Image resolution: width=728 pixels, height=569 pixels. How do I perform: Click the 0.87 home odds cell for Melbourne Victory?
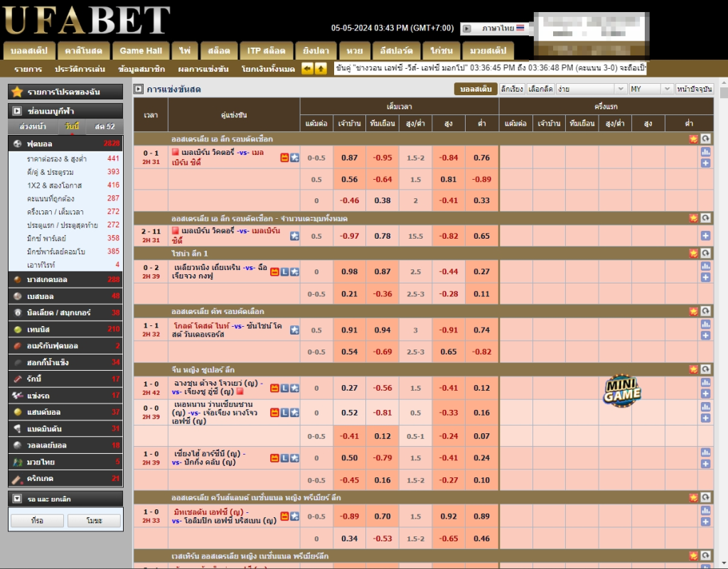pos(349,158)
